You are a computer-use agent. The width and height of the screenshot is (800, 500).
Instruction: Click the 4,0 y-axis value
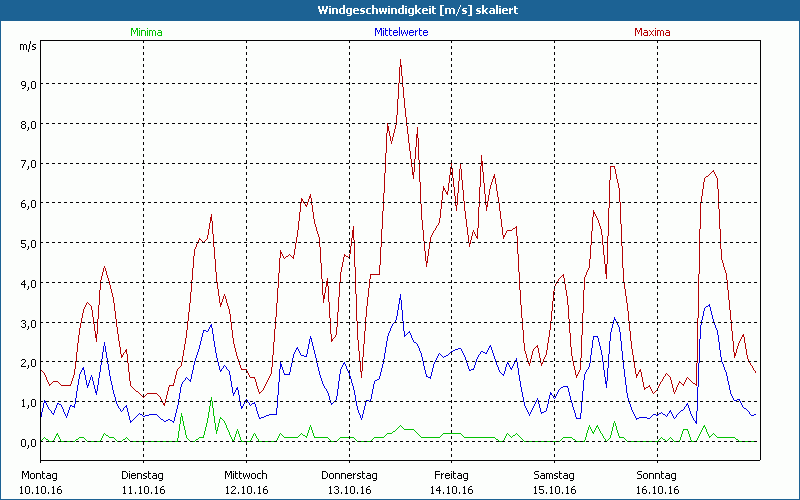click(x=29, y=284)
